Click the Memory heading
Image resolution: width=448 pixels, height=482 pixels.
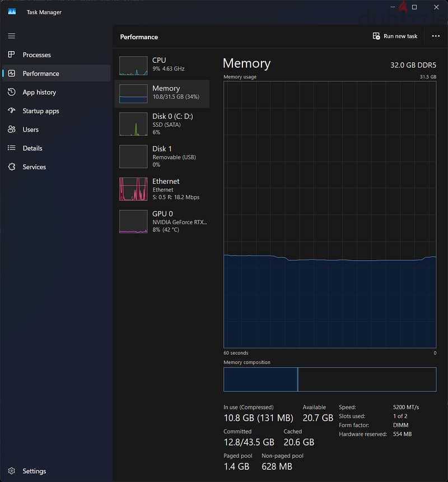click(246, 63)
